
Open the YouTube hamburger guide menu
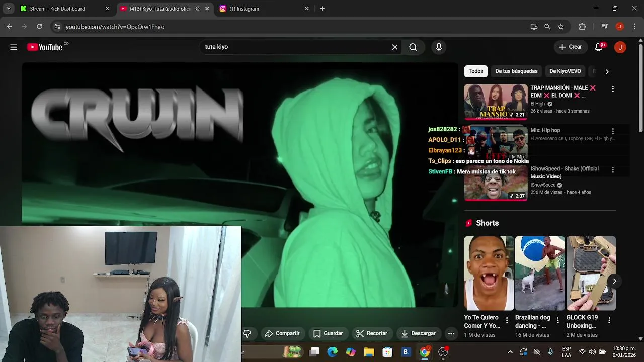(14, 47)
